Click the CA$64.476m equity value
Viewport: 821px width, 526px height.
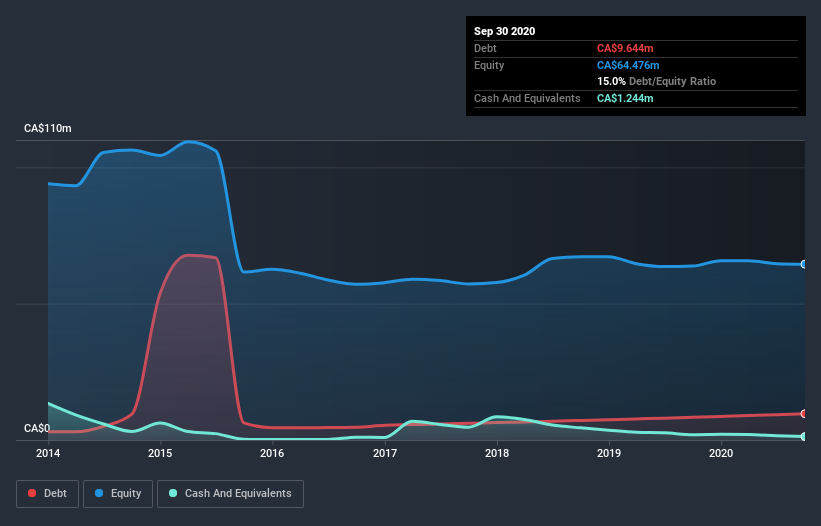(628, 65)
